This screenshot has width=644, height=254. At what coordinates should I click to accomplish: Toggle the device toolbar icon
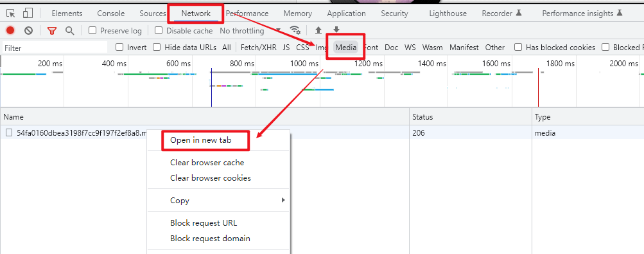pos(28,13)
